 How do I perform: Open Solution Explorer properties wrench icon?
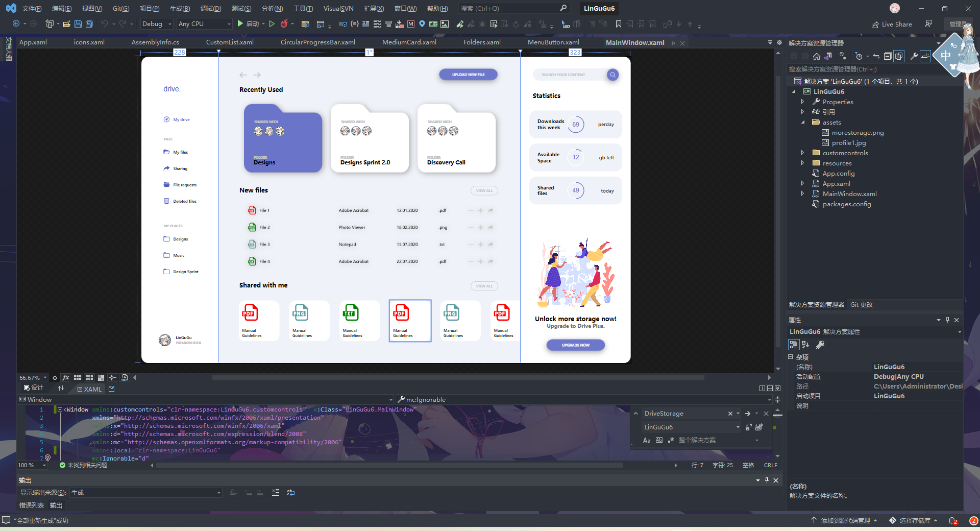[x=914, y=56]
